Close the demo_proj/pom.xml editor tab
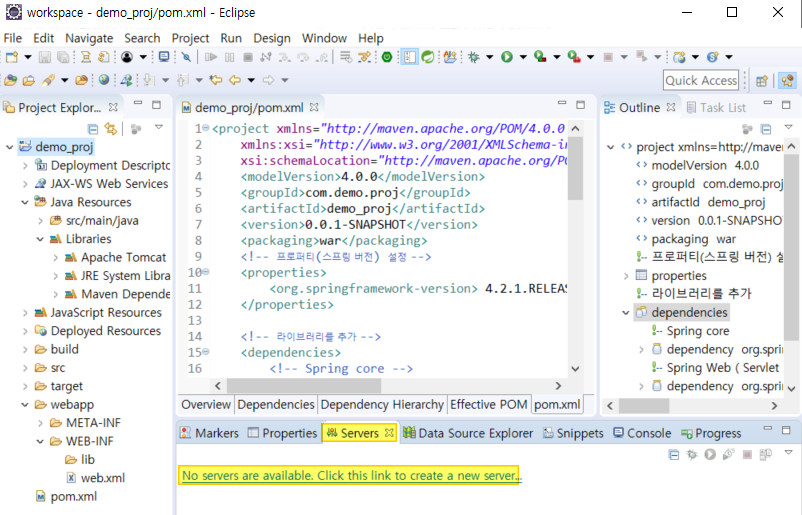Screen dimensions: 802x515 tap(314, 107)
